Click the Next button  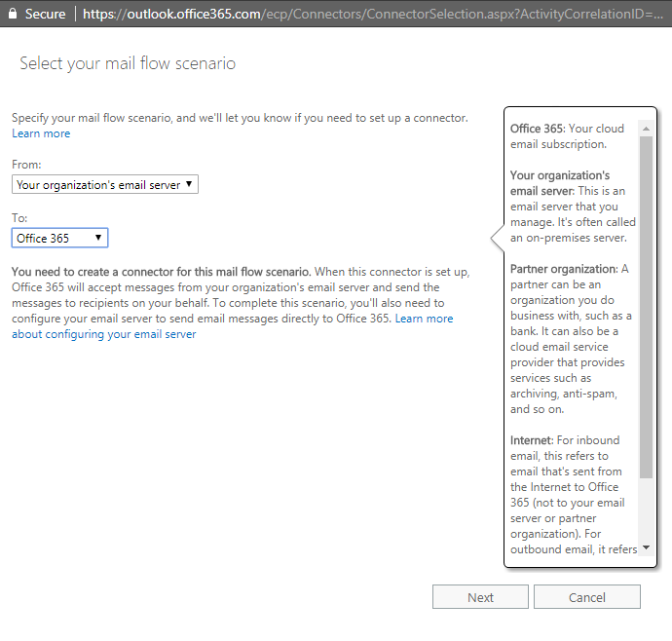[480, 597]
